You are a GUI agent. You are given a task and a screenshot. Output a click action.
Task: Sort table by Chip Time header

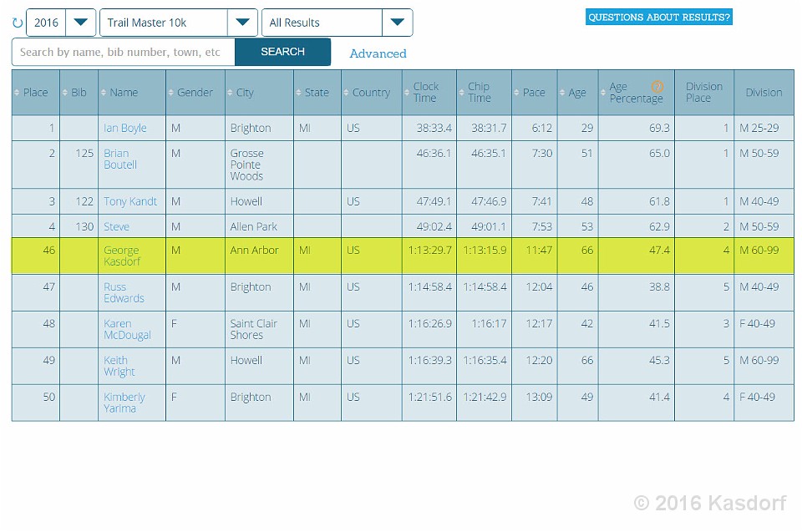[479, 93]
